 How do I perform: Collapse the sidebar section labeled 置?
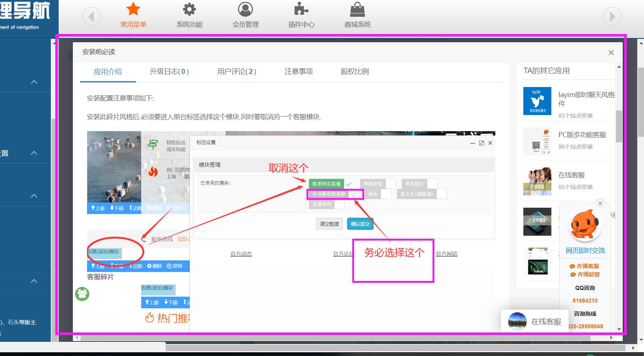pos(34,153)
